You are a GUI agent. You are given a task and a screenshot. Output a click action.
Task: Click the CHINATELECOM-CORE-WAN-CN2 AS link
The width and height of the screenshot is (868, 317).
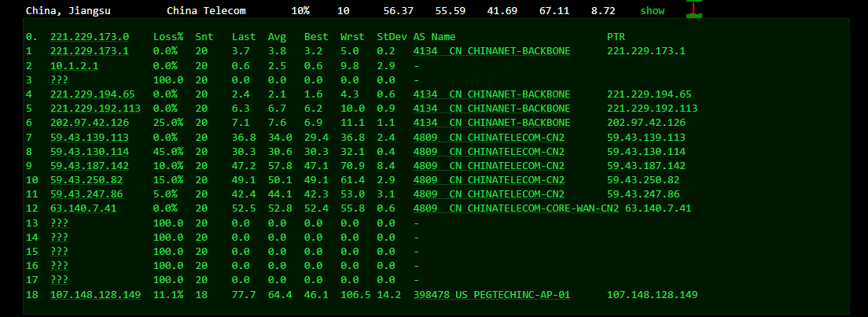(x=516, y=208)
